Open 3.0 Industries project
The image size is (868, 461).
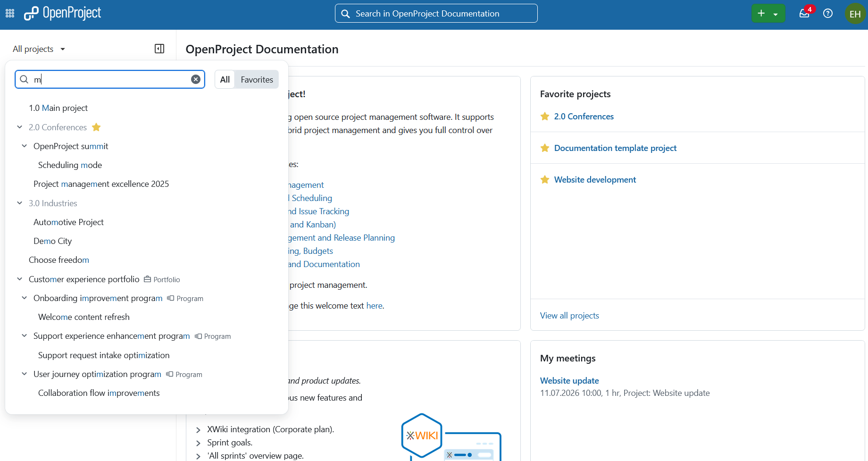[53, 203]
